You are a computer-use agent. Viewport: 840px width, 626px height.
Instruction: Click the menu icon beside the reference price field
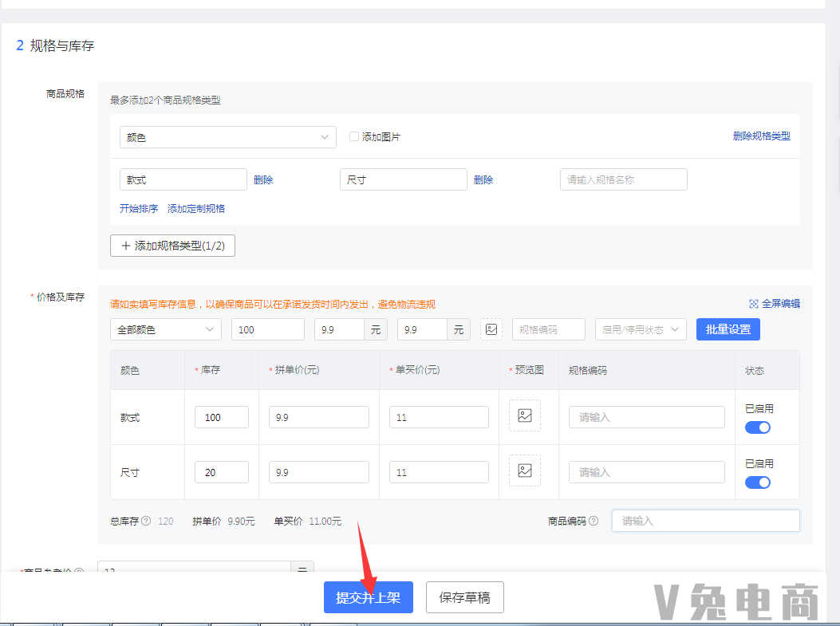300,570
